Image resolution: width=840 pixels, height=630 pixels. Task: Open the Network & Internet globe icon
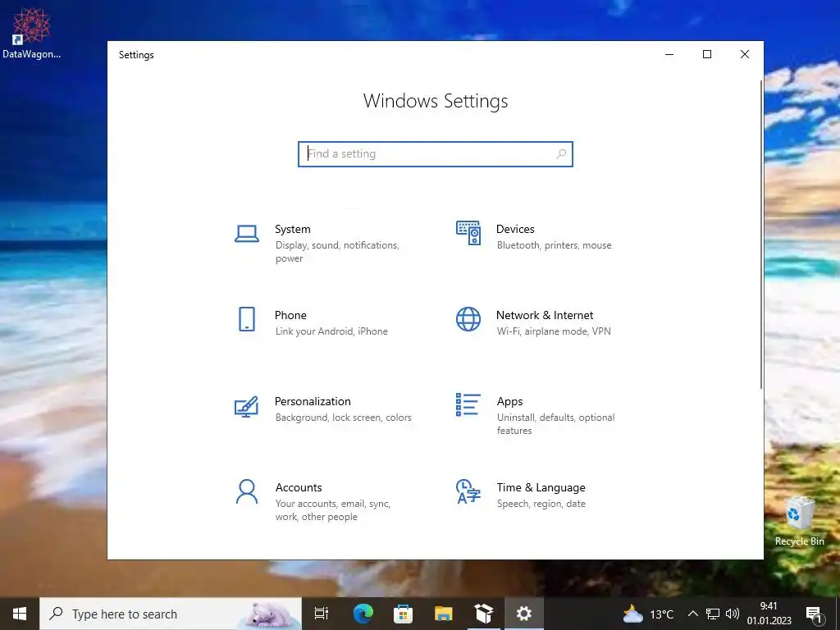click(468, 319)
